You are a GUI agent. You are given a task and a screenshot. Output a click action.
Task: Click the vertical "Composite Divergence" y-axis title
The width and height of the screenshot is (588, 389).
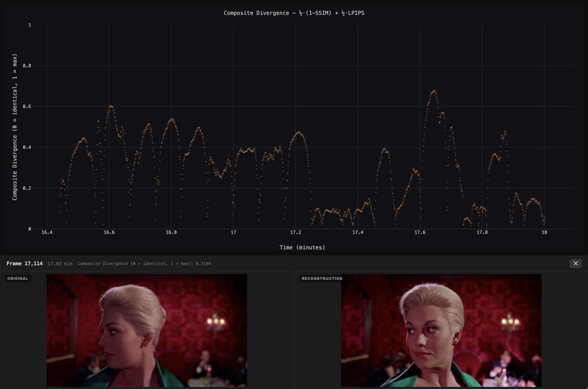click(x=15, y=127)
